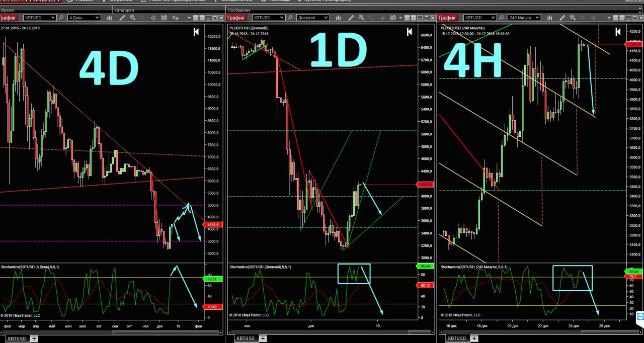The height and width of the screenshot is (343, 644).
Task: Select drawing pencil tool in 4 День chart
Action: (x=122, y=18)
